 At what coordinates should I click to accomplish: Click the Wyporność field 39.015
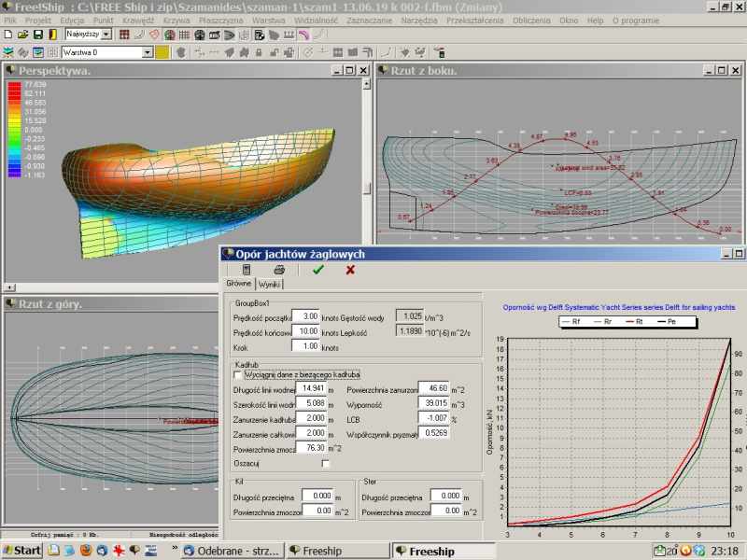(433, 403)
